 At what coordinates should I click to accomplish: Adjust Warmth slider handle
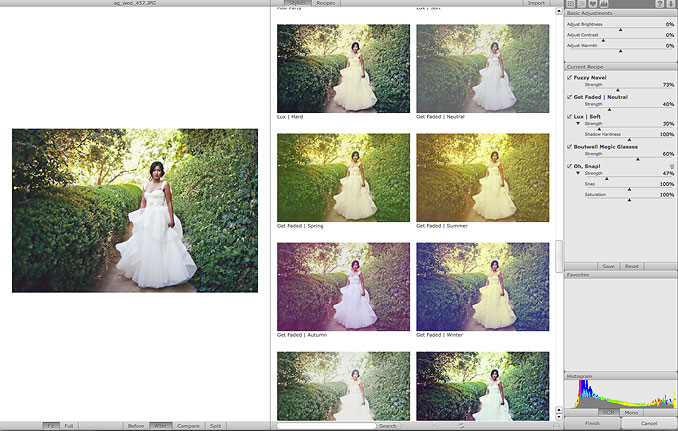[620, 51]
